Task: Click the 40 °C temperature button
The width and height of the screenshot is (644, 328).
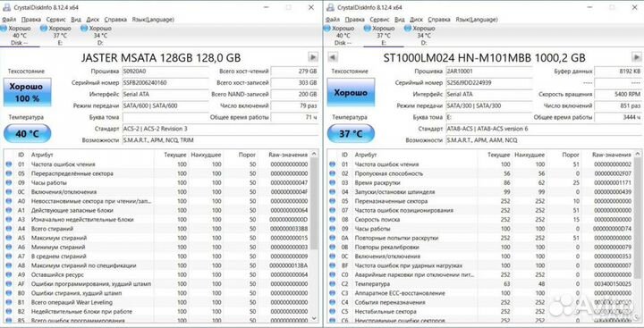Action: click(27, 133)
